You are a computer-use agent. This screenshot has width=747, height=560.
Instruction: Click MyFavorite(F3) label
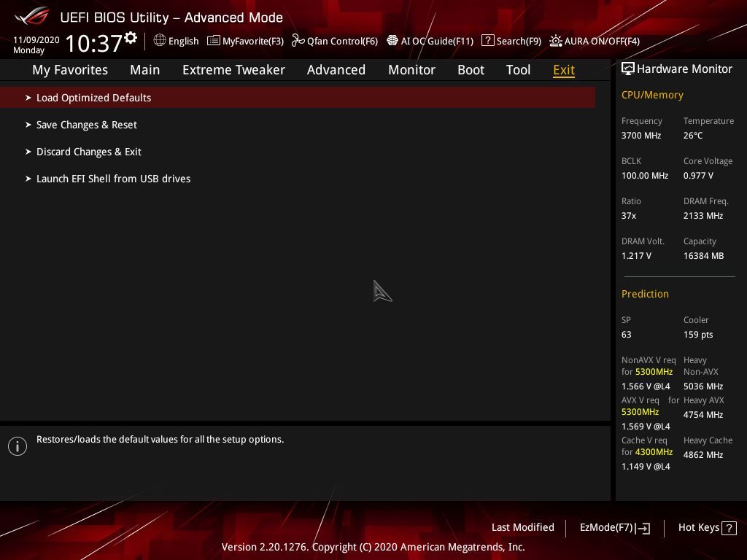pos(253,42)
